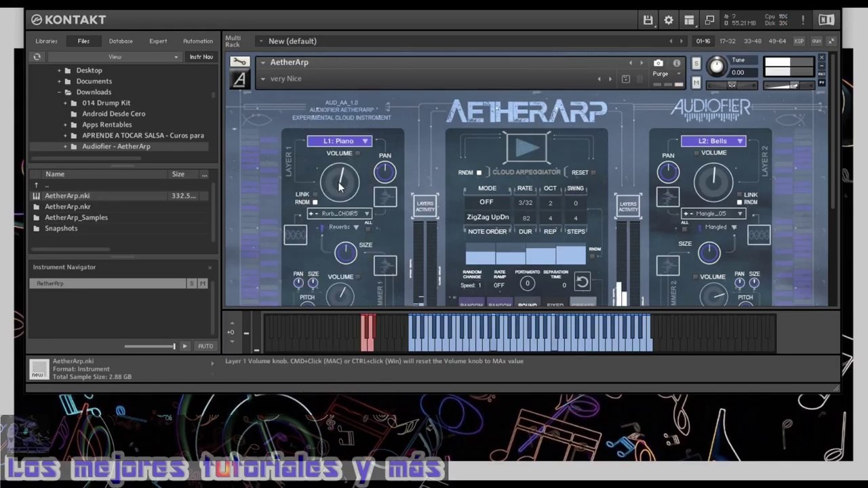The width and height of the screenshot is (868, 488).
Task: Open the workspace layout icon in the header
Action: tap(689, 20)
